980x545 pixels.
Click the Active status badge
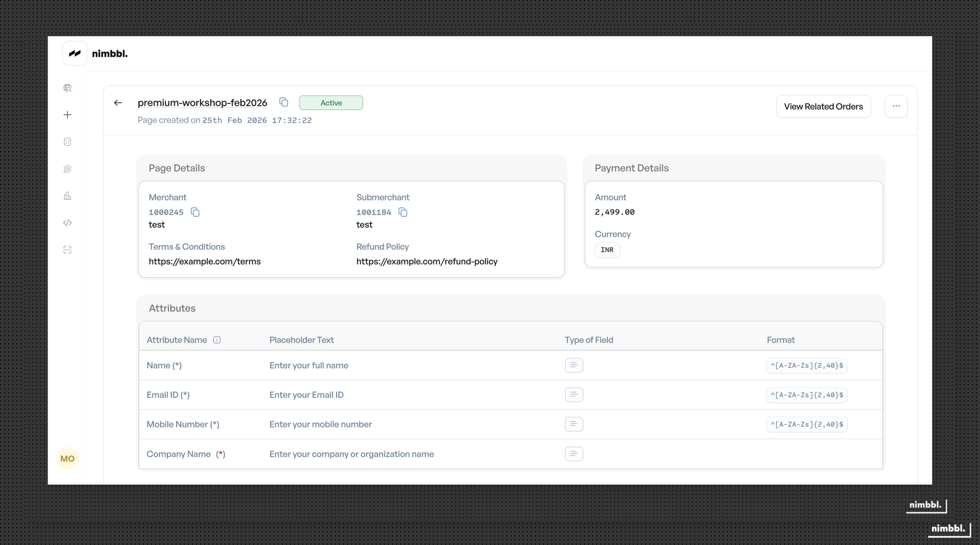[x=331, y=102]
